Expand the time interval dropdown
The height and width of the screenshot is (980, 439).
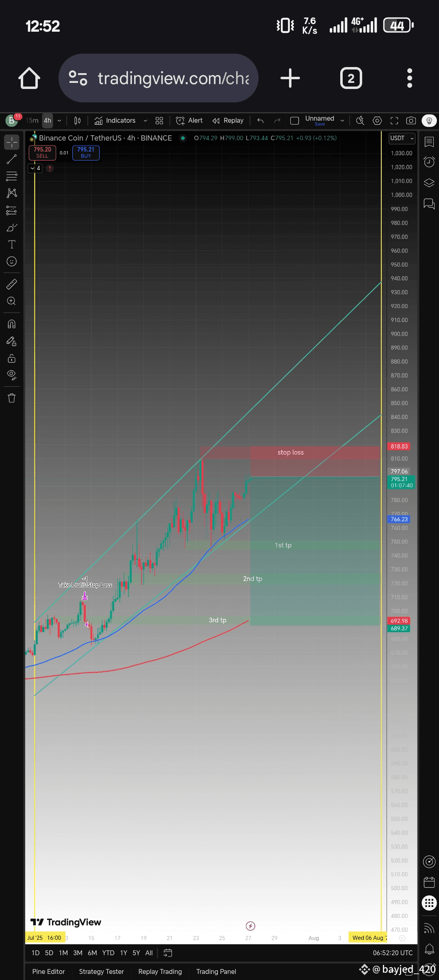click(x=59, y=121)
